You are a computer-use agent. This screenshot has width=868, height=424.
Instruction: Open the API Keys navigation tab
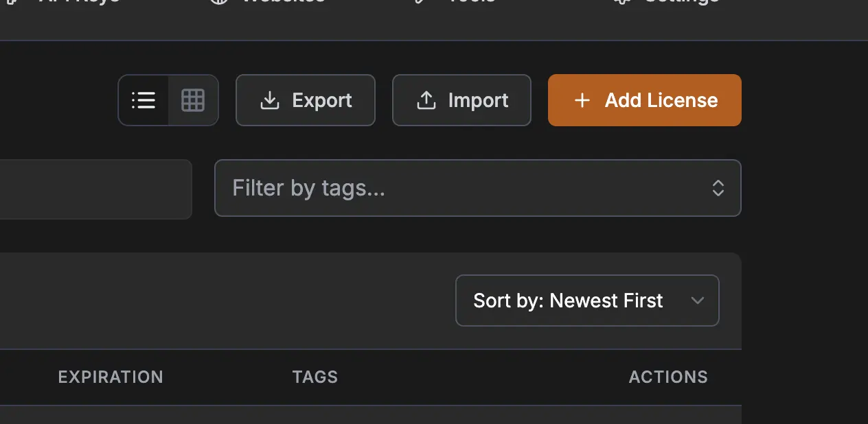pyautogui.click(x=79, y=2)
